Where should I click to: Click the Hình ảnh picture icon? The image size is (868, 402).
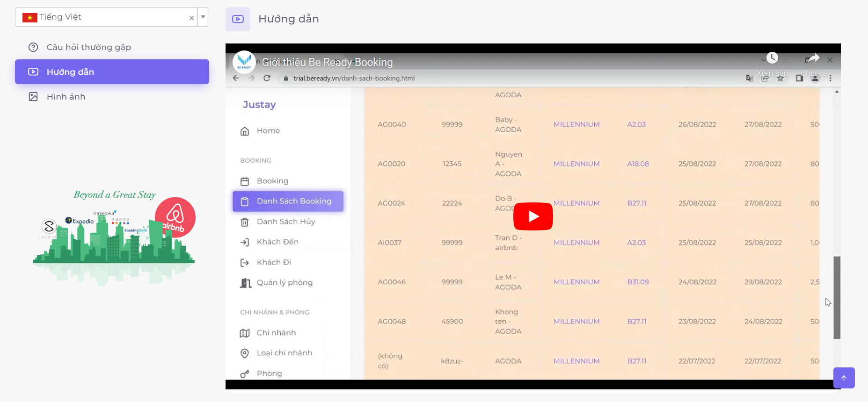[x=33, y=97]
